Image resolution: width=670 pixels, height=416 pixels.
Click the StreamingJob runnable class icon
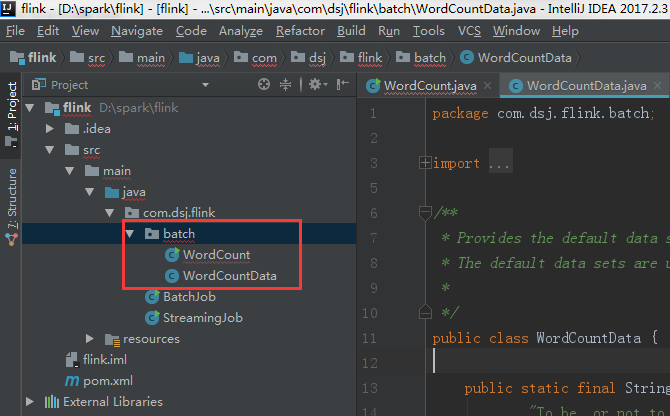coord(152,318)
